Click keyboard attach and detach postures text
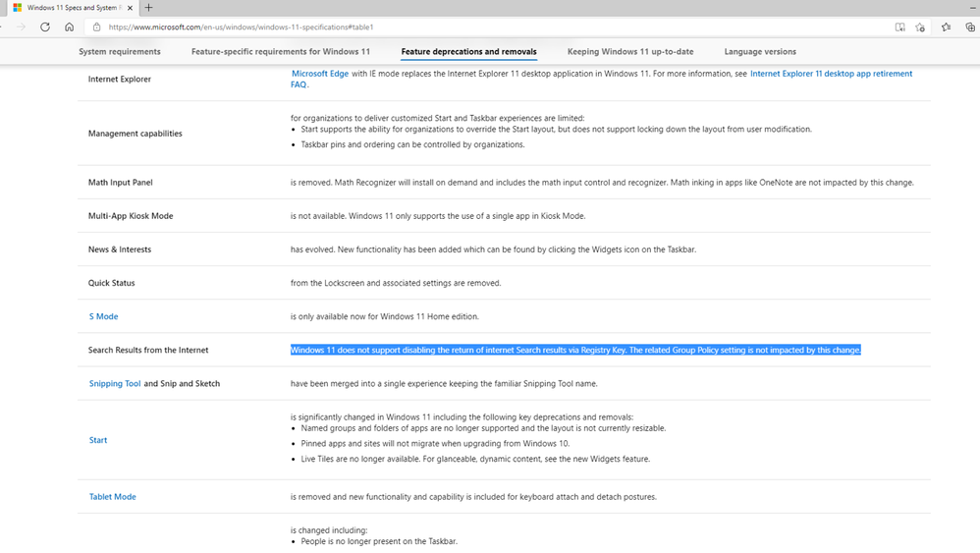The height and width of the screenshot is (553, 980). [473, 497]
